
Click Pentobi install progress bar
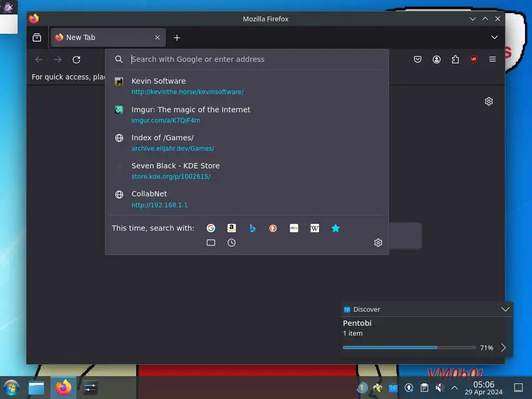click(x=409, y=348)
